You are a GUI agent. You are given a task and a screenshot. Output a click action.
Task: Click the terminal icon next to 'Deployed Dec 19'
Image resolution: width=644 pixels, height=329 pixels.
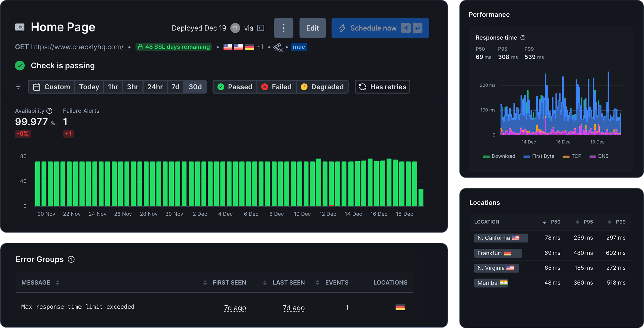click(x=261, y=28)
